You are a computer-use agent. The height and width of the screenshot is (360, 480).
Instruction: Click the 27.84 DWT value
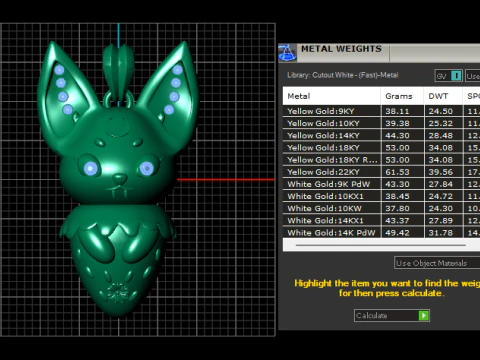(x=441, y=184)
